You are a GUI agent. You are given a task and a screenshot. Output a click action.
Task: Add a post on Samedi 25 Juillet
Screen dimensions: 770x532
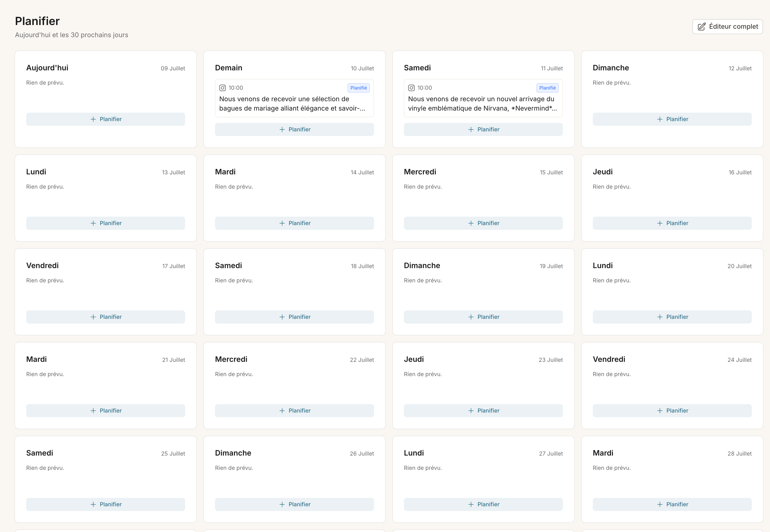106,504
